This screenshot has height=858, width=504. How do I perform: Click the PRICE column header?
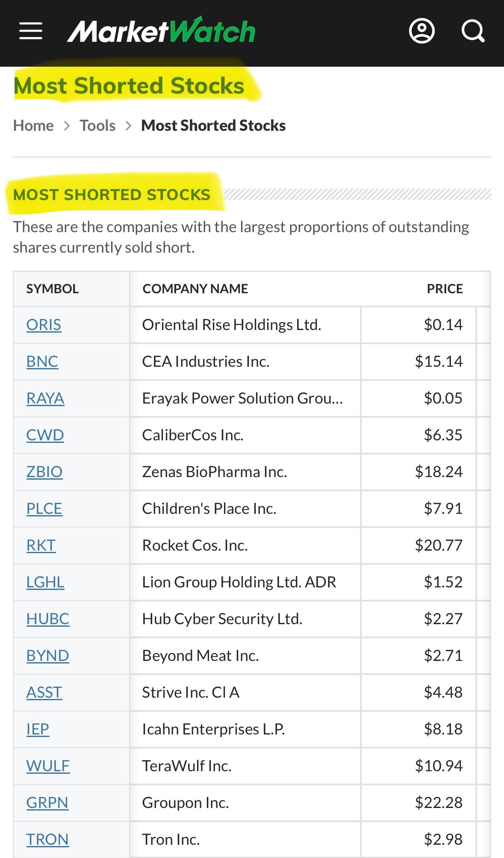[x=445, y=289]
